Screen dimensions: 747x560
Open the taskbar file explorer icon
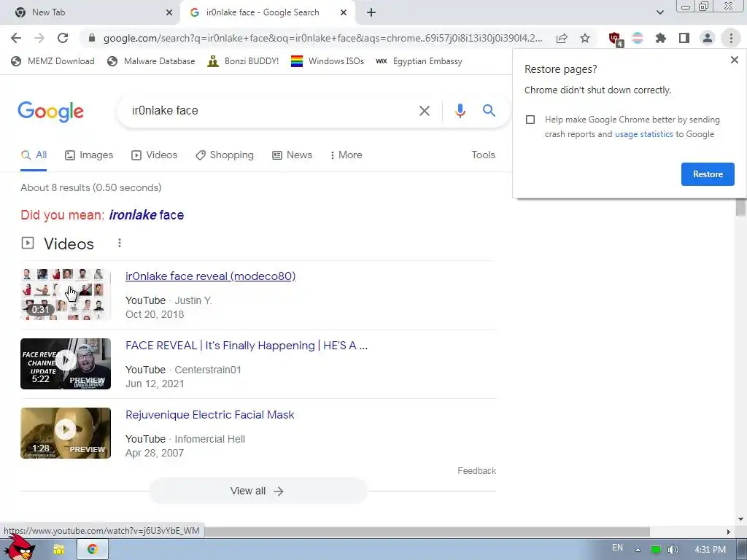[x=59, y=550]
